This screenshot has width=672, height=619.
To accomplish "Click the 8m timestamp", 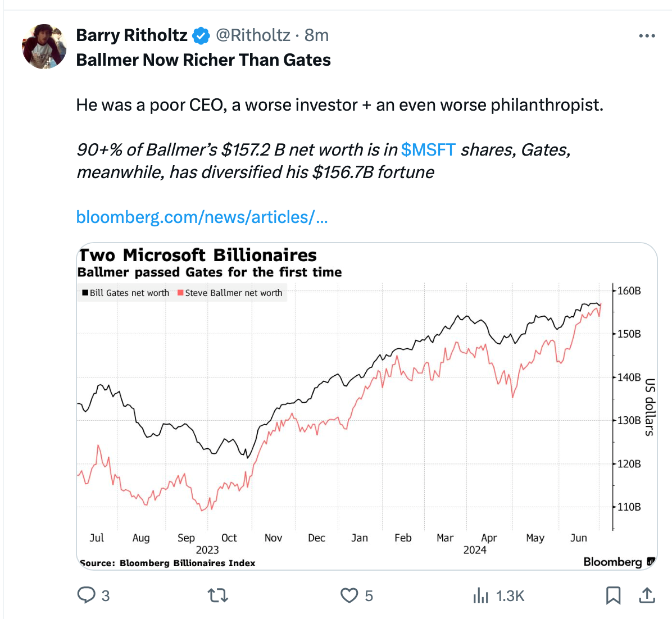I will (316, 35).
